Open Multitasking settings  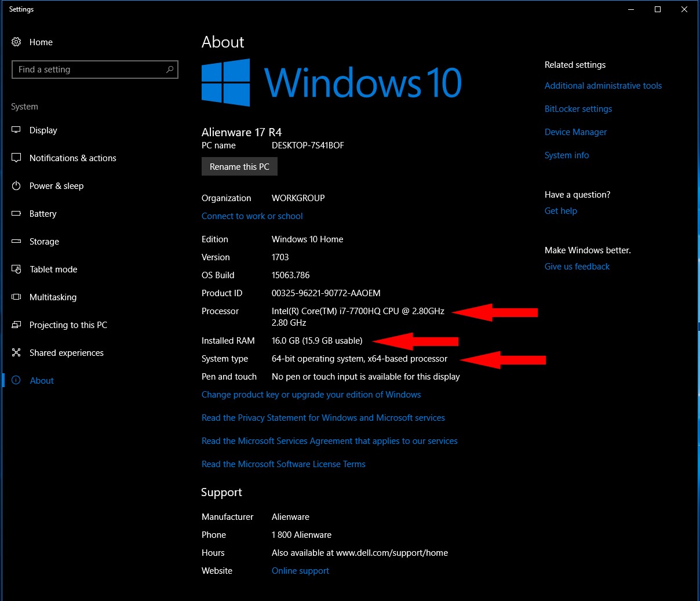pos(53,297)
